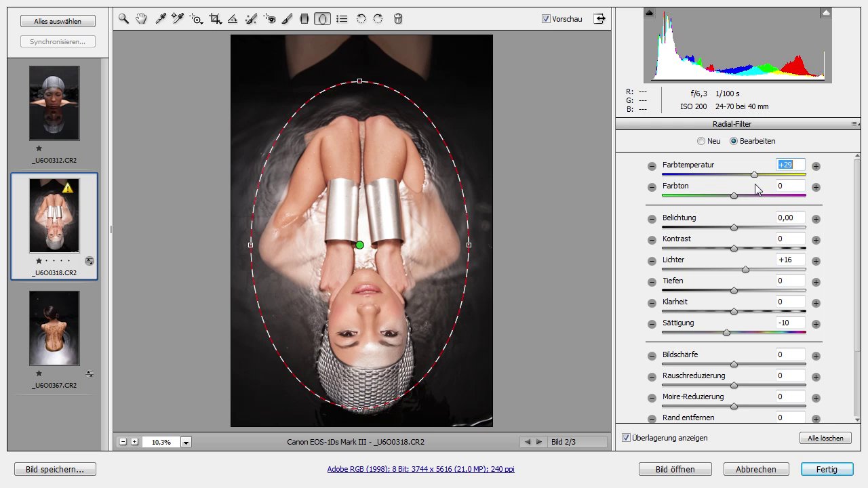Screen dimensions: 868x488
Task: Increase Farbtemperatur with plus button
Action: click(816, 166)
